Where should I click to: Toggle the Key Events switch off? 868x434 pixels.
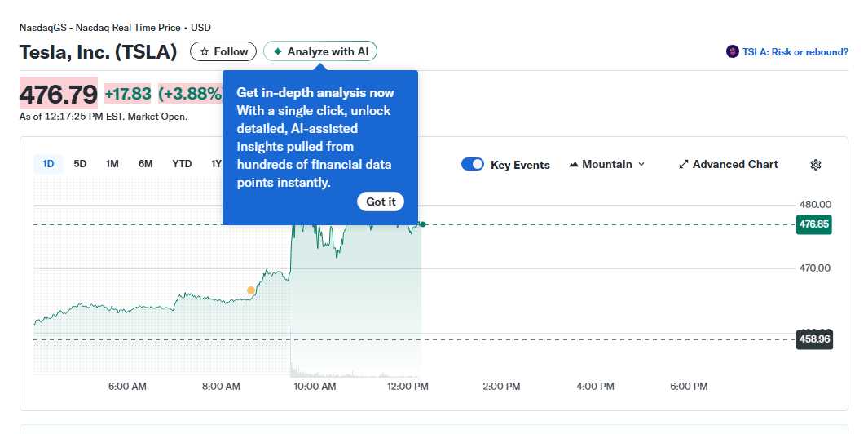473,164
